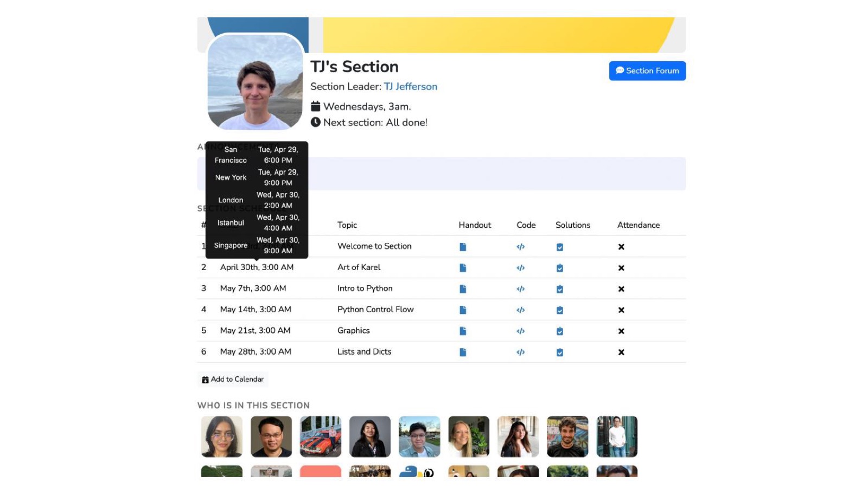Click attendance X mark for Python Control Flow
Viewport: 868px width, 488px height.
[x=621, y=310]
